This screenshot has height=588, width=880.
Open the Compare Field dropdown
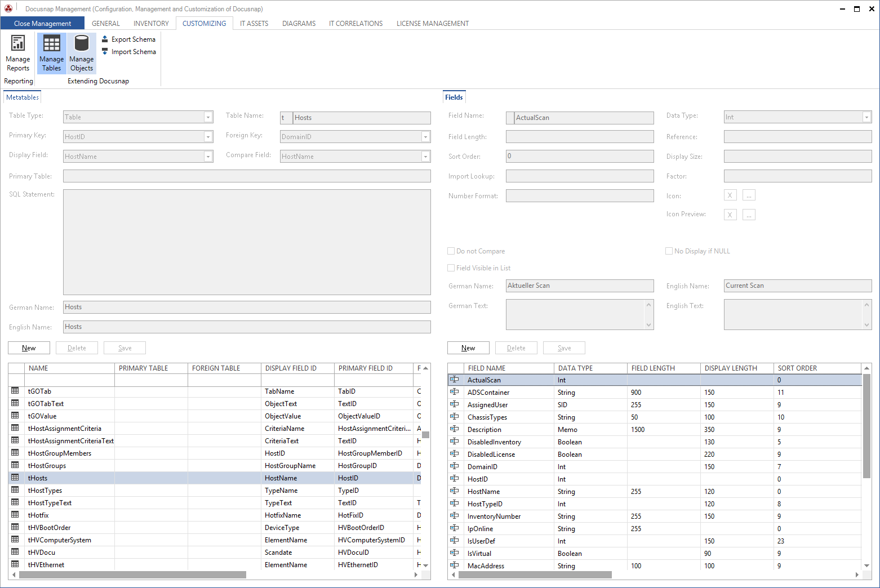[426, 157]
